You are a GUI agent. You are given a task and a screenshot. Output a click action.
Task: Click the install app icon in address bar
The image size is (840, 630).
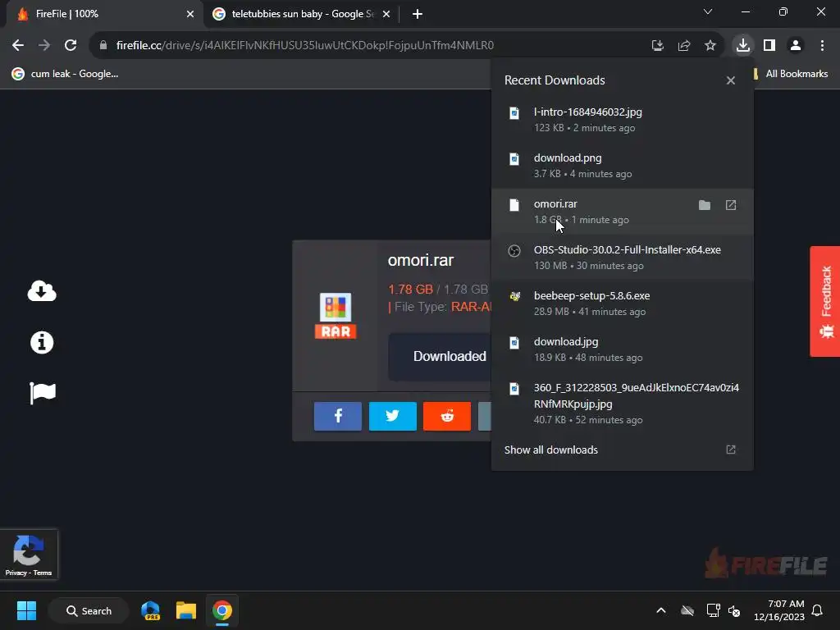coord(658,45)
